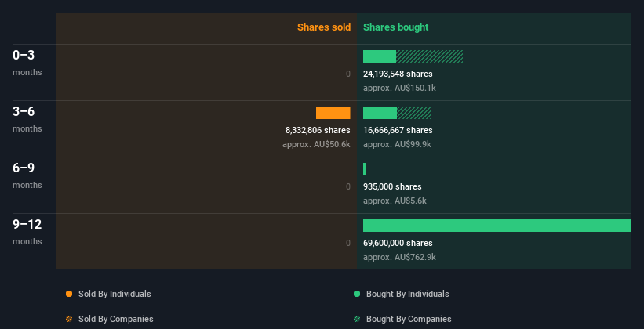Toggle the Sold By Companies legend label
The width and height of the screenshot is (644, 329).
tap(116, 319)
